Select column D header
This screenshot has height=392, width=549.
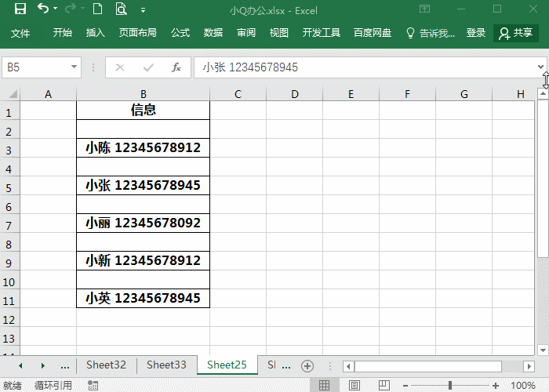click(294, 94)
